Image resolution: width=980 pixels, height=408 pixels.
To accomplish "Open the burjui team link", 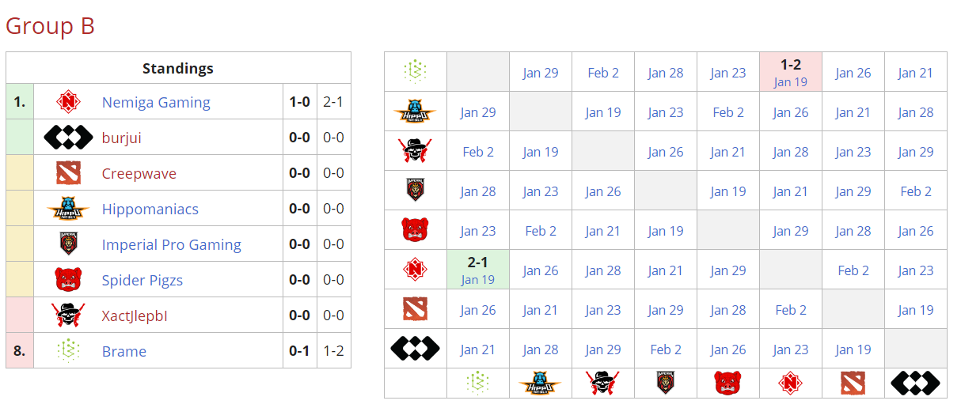I will point(121,138).
